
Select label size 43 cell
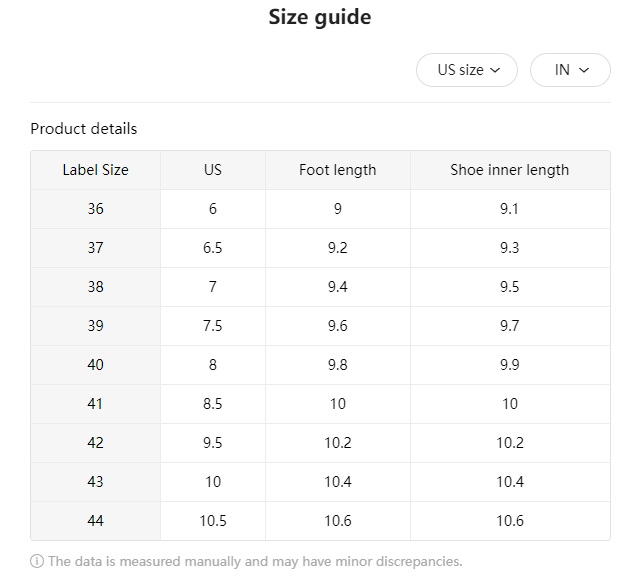(x=95, y=482)
